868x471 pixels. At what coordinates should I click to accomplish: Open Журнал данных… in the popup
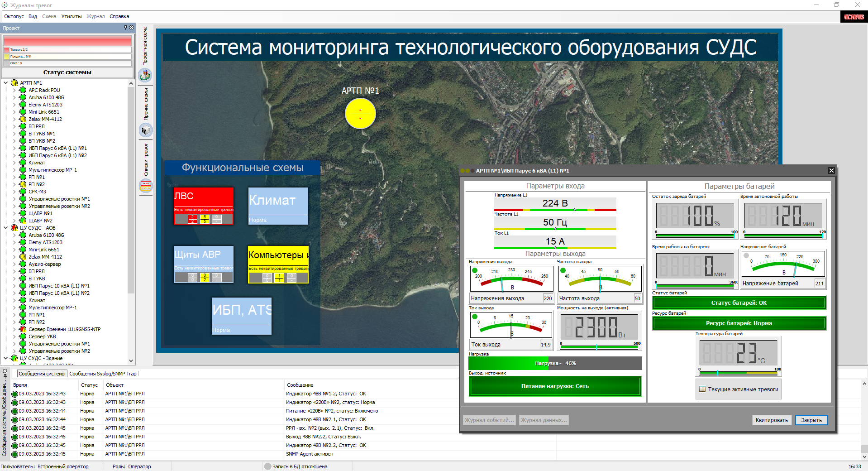point(544,420)
